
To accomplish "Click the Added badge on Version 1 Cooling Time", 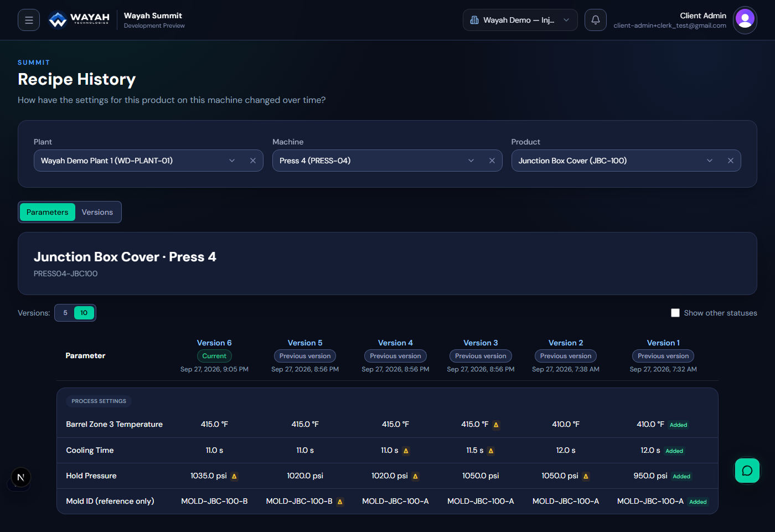I will coord(674,451).
